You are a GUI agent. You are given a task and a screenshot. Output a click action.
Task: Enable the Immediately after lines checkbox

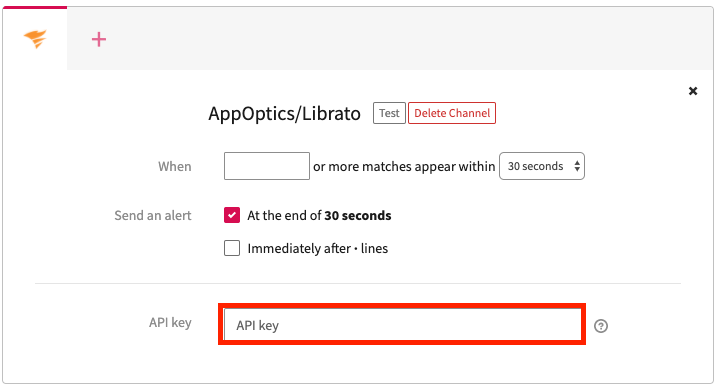(232, 248)
